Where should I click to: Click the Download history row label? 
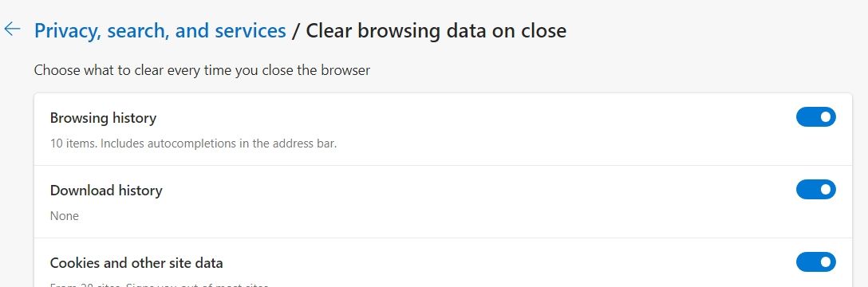click(x=106, y=191)
